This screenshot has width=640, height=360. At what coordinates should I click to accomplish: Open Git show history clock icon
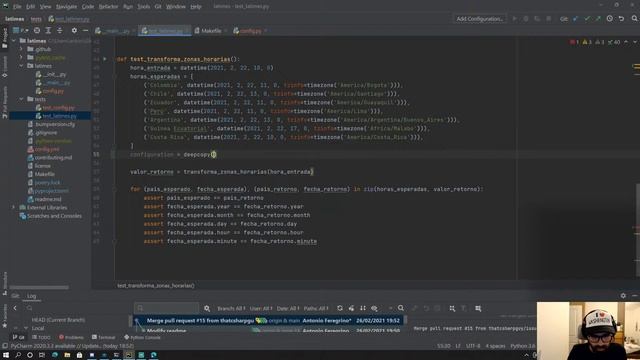tap(610, 19)
